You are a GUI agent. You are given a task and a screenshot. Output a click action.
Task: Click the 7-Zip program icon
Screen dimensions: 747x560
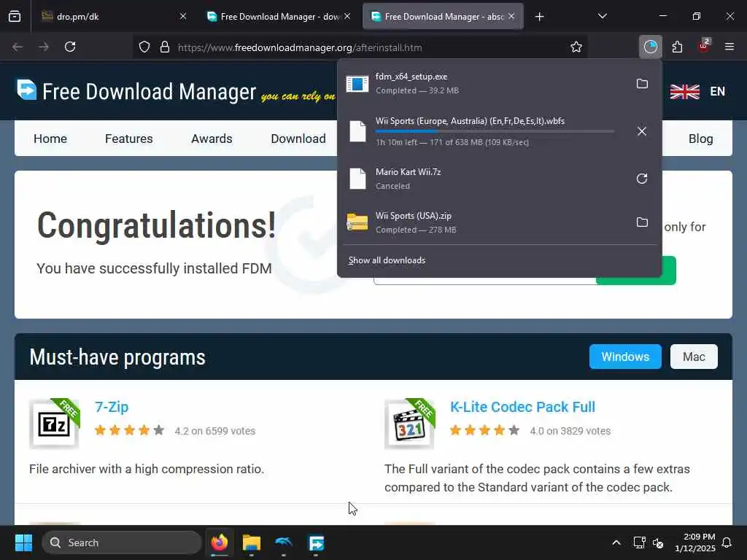[x=54, y=424]
